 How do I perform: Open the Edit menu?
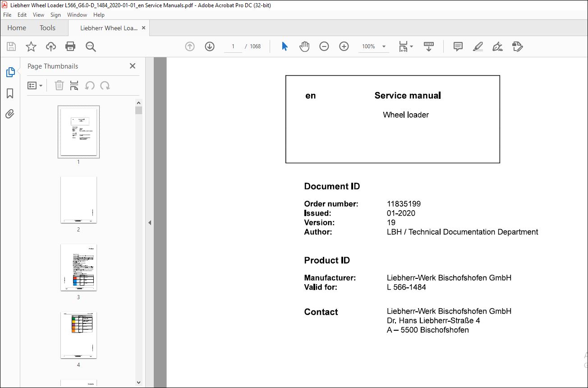tap(22, 15)
